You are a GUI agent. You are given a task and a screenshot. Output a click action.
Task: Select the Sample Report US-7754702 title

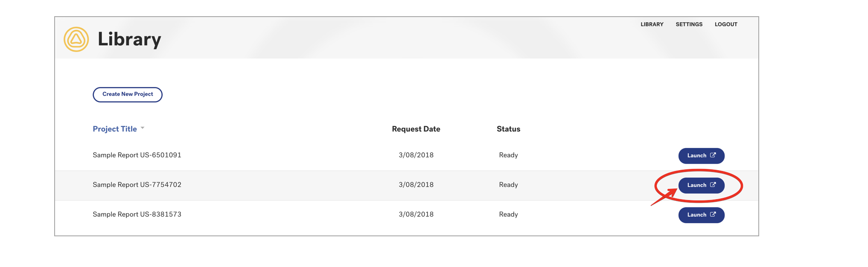click(137, 185)
